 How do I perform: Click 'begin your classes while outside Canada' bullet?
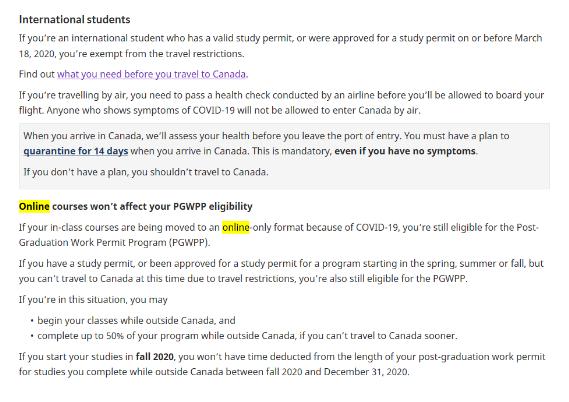click(x=136, y=321)
